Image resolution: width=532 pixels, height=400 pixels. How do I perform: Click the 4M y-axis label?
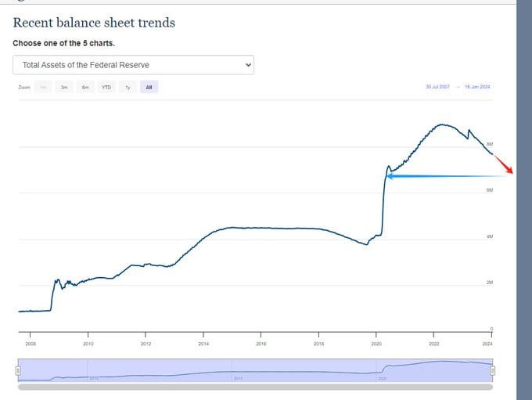click(490, 236)
